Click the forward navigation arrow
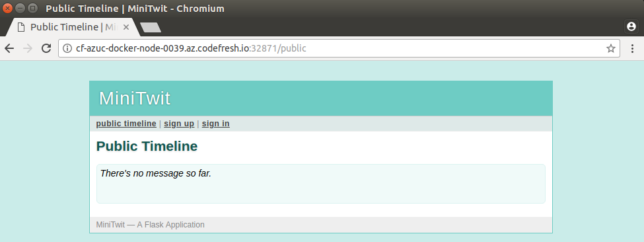The height and width of the screenshot is (242, 644). tap(28, 48)
